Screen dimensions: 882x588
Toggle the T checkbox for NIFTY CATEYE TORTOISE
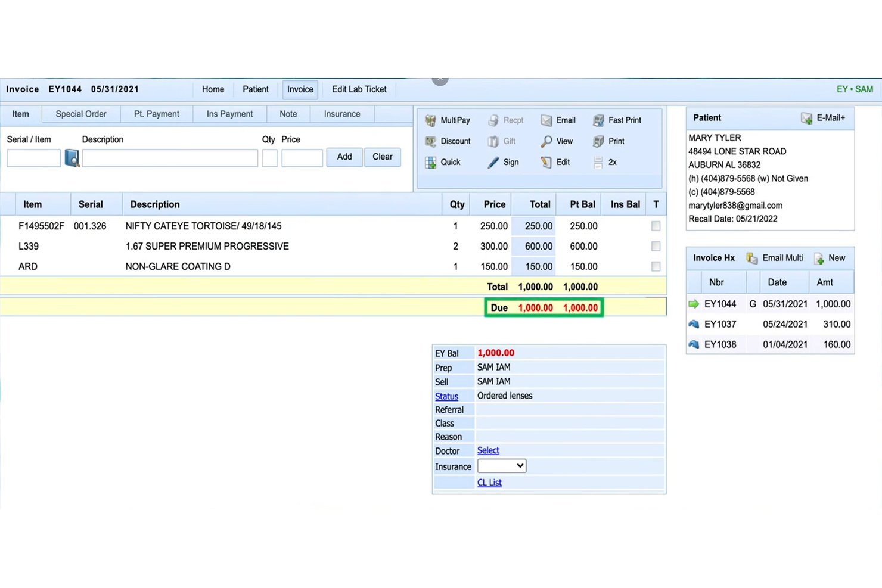tap(656, 226)
